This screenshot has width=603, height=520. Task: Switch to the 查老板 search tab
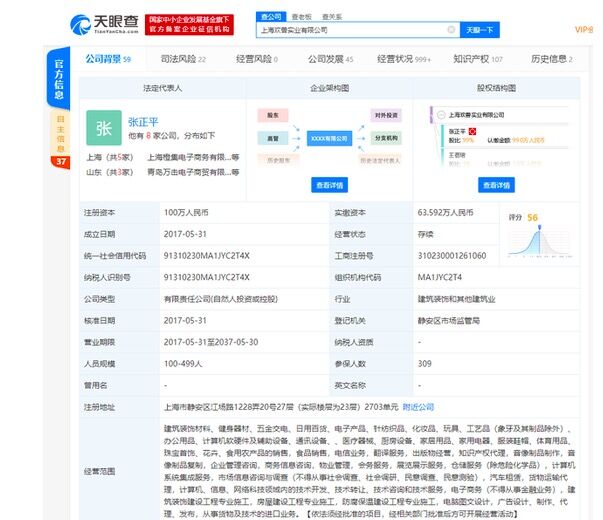(x=300, y=16)
